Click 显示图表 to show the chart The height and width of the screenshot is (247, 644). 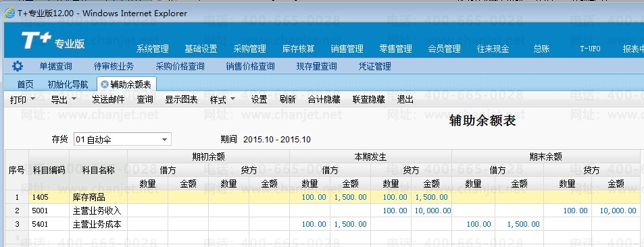point(182,100)
